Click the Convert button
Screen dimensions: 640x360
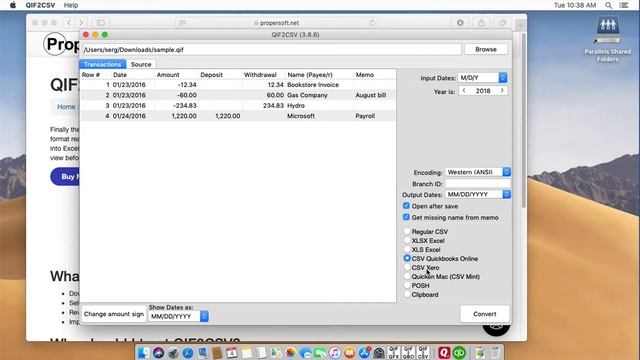click(484, 314)
